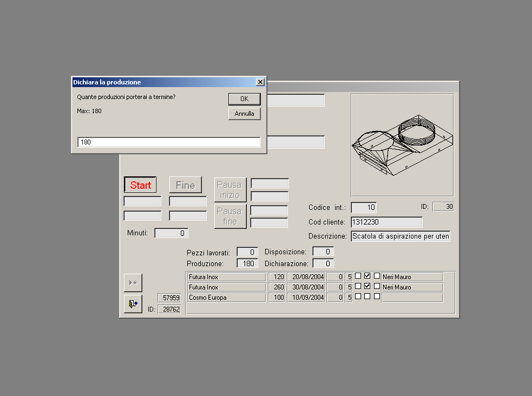Click the quantity field containing 180 in the dialog
Screen dimensions: 532x396
pyautogui.click(x=169, y=142)
